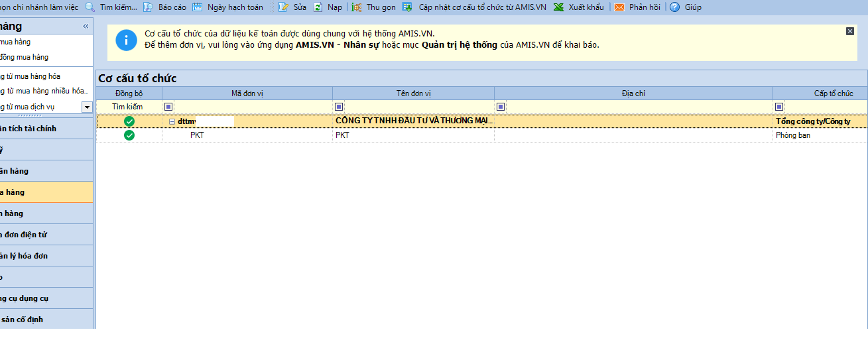Collapse the dttm organization tree node
This screenshot has width=868, height=352.
pos(172,121)
